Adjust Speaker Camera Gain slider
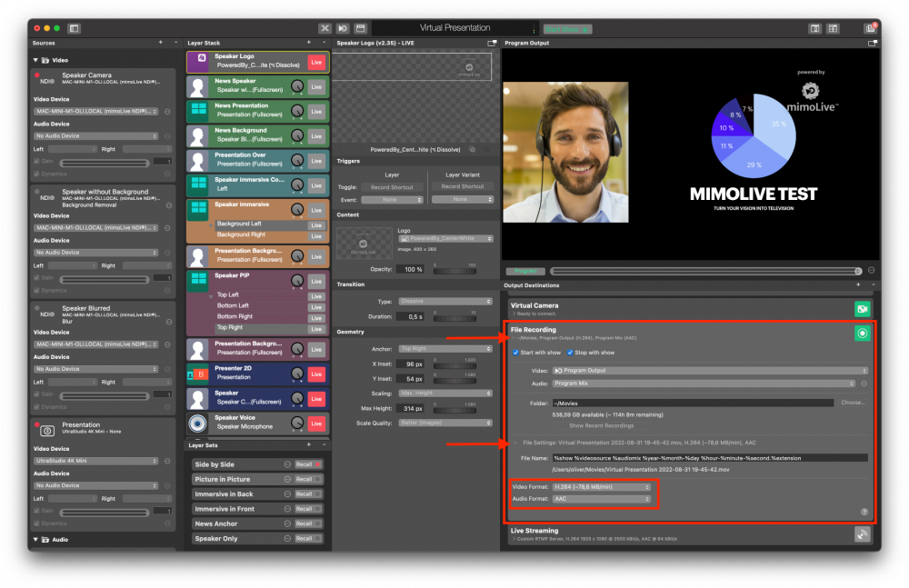Image resolution: width=909 pixels, height=588 pixels. 105,163
